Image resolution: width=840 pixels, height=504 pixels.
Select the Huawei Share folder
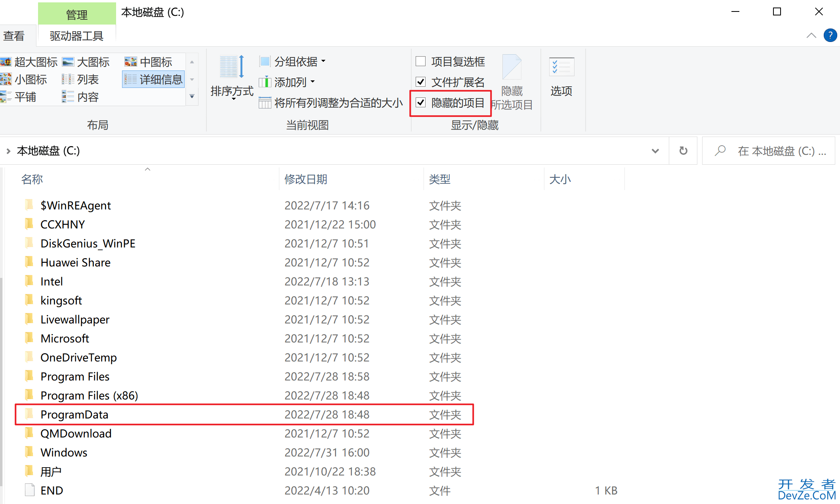click(75, 262)
